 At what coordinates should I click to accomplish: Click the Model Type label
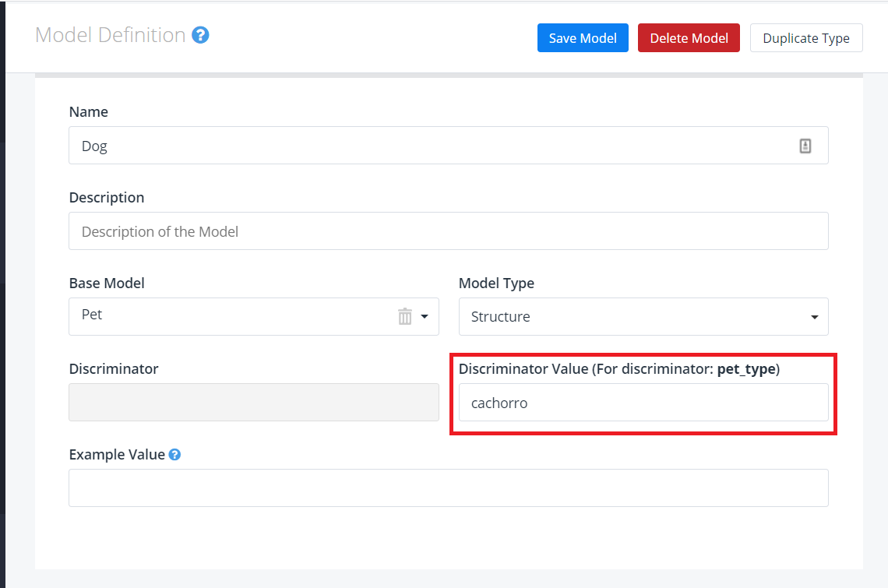(496, 283)
